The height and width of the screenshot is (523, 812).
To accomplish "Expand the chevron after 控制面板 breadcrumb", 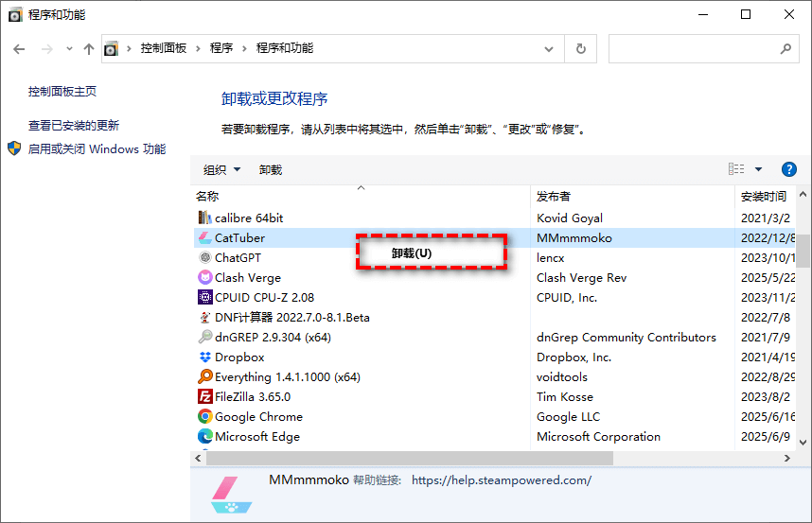I will 198,48.
